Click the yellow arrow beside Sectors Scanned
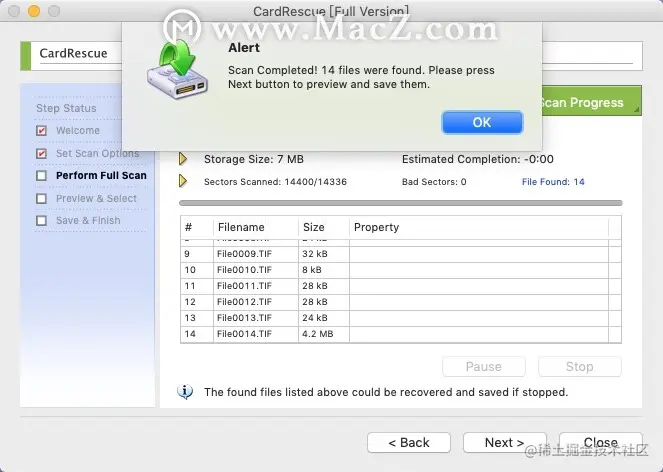The width and height of the screenshot is (663, 472). [x=183, y=181]
